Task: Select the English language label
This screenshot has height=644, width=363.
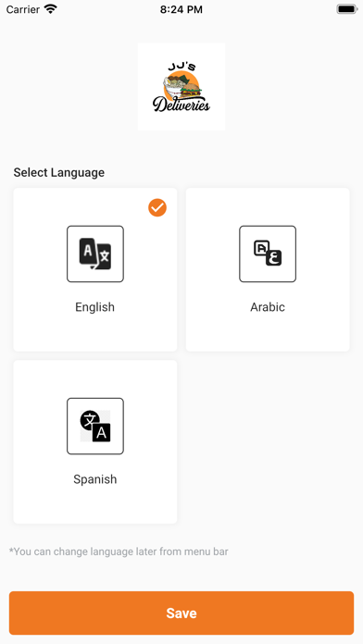Action: click(x=95, y=307)
